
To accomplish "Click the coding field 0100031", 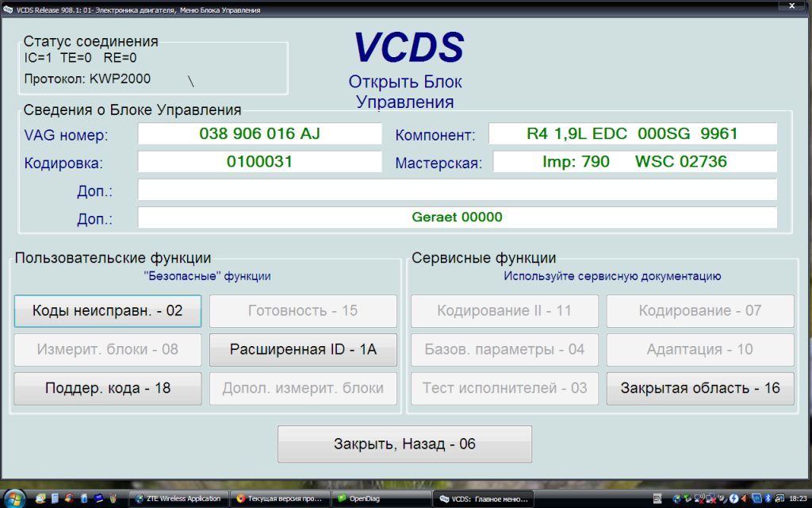I will 259,162.
